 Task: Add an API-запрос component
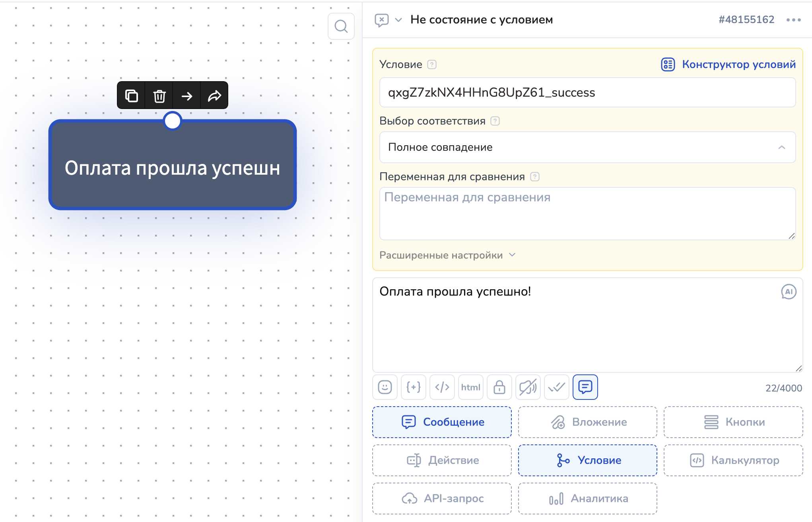[442, 499]
